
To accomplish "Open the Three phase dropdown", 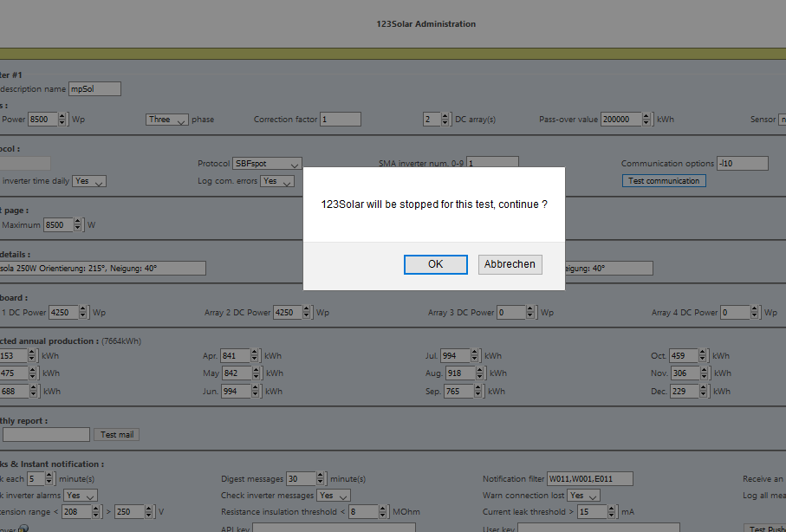I will [166, 120].
